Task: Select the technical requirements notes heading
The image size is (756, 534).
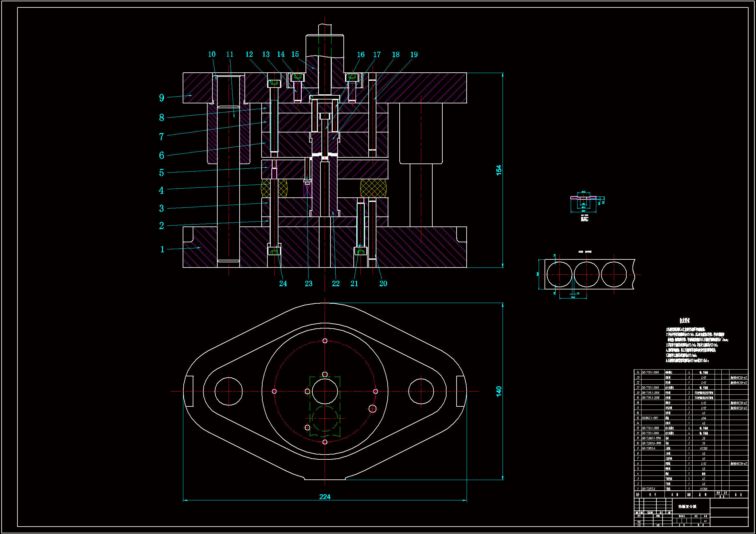Action: coord(685,320)
